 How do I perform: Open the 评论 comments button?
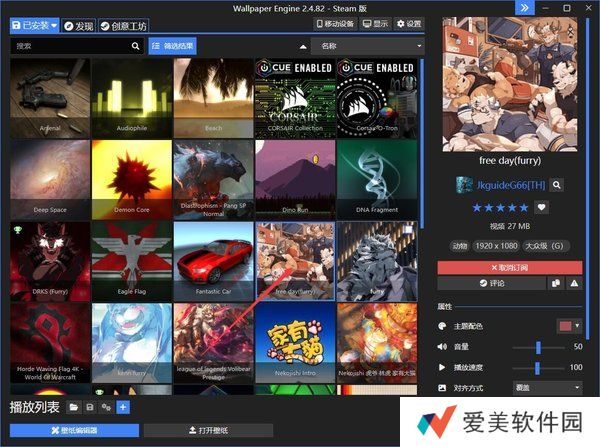492,283
